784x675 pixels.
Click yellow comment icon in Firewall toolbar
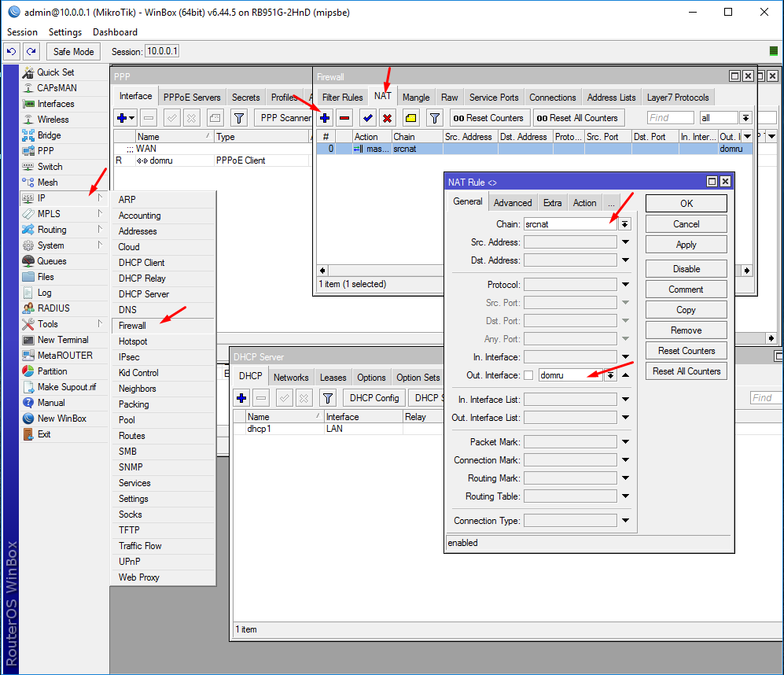411,118
